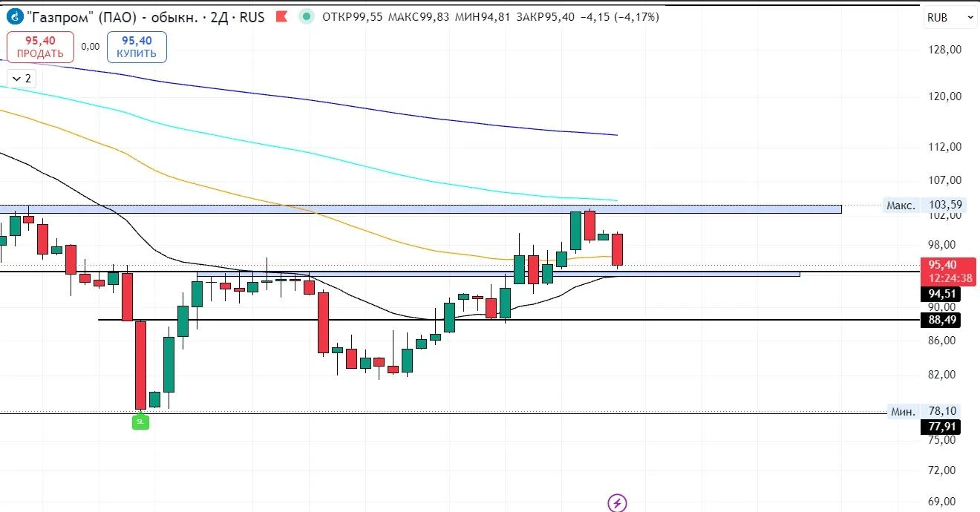Image resolution: width=980 pixels, height=512 pixels.
Task: Click the МАКС99,83 high value
Action: tap(418, 16)
